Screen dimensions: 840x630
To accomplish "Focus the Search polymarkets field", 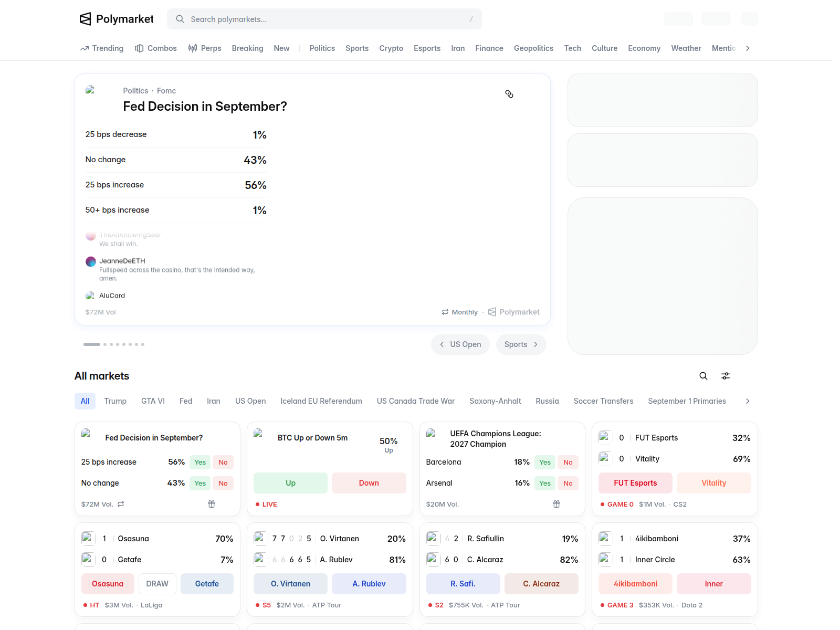I will pos(324,19).
